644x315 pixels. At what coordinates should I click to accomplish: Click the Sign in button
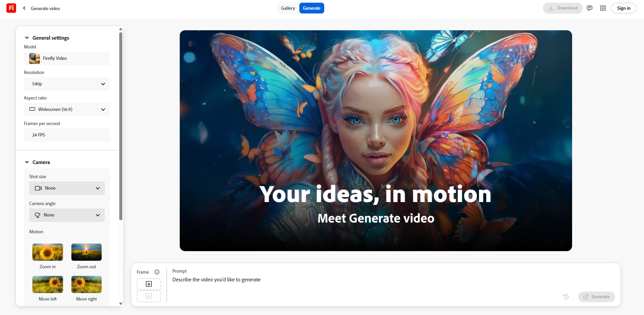(623, 8)
